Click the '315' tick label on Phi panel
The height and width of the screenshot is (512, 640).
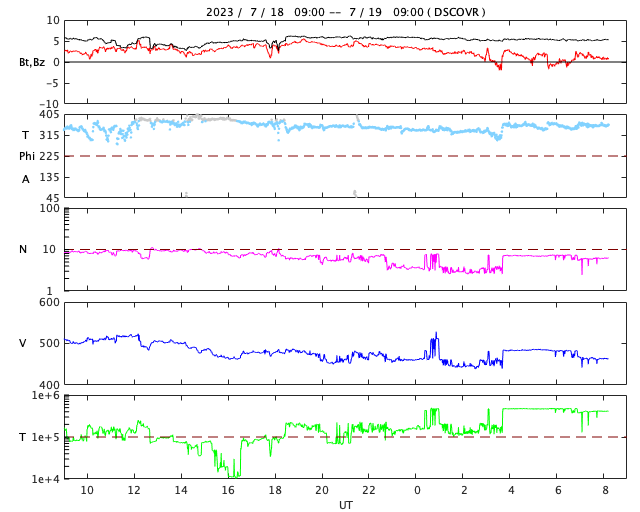(49, 135)
